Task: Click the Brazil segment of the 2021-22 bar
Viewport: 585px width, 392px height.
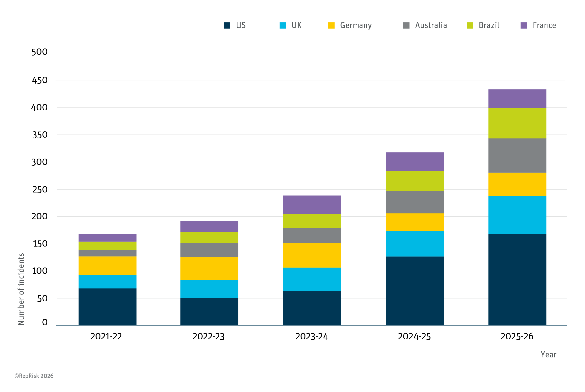Action: [x=107, y=246]
